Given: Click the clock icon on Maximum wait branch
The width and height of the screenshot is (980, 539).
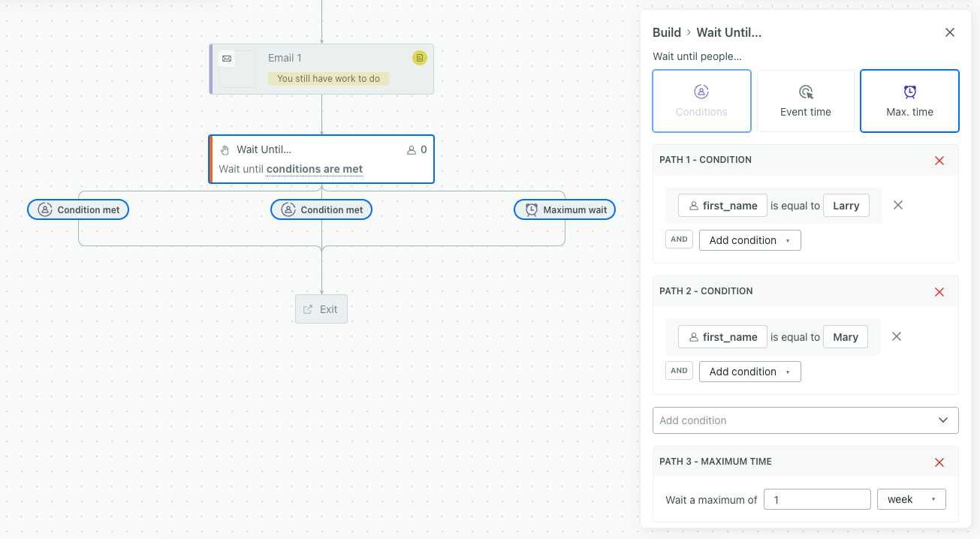Looking at the screenshot, I should (x=532, y=209).
